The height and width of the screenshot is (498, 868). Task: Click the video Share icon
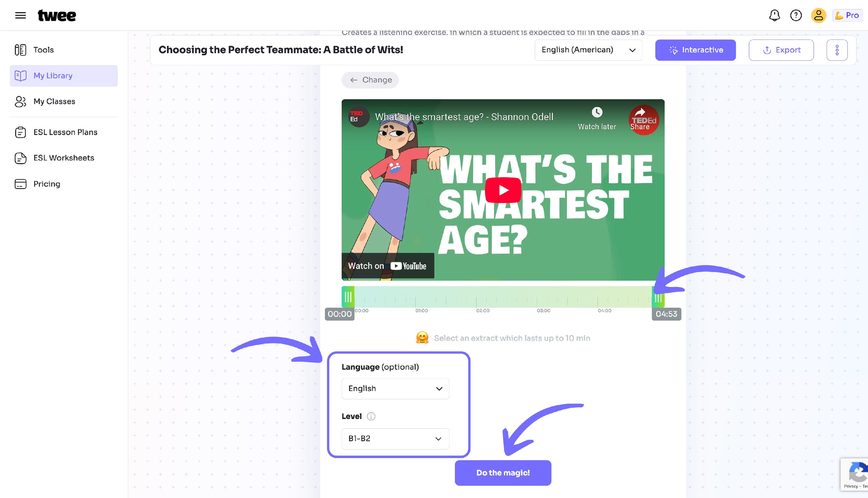639,113
